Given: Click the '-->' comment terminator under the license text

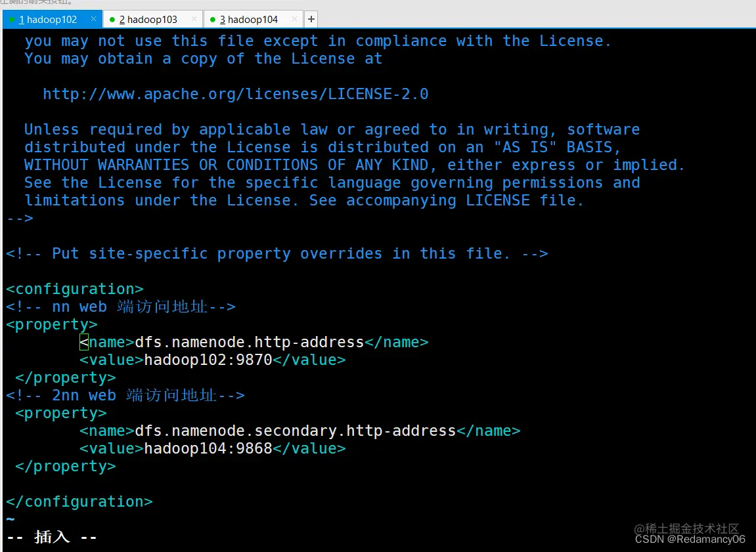Looking at the screenshot, I should pyautogui.click(x=20, y=218).
